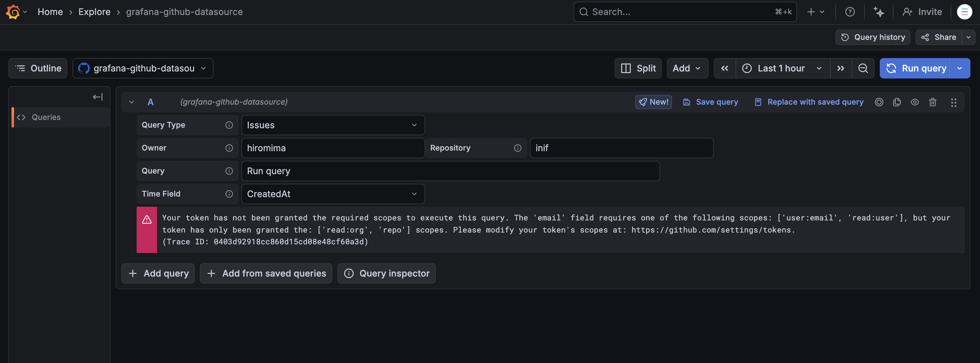
Task: Click the zoom out time range icon
Action: click(863, 68)
